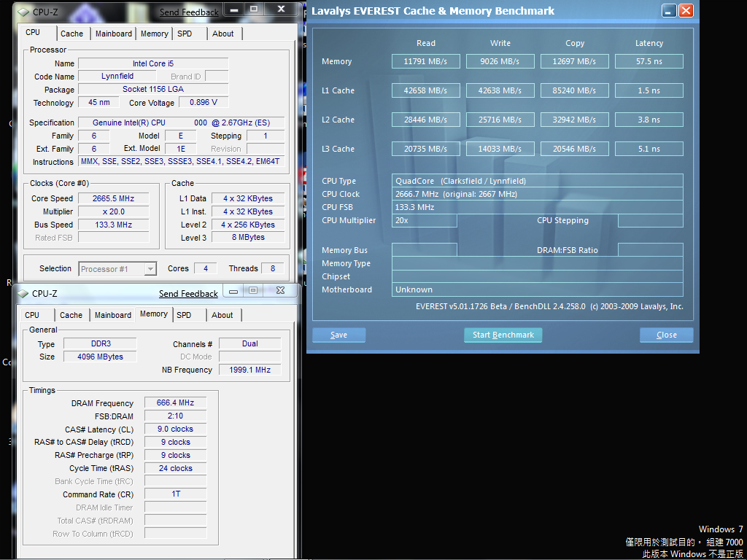Click NB Frequency value 1999.1 MHz
This screenshot has height=560, width=747.
click(250, 370)
